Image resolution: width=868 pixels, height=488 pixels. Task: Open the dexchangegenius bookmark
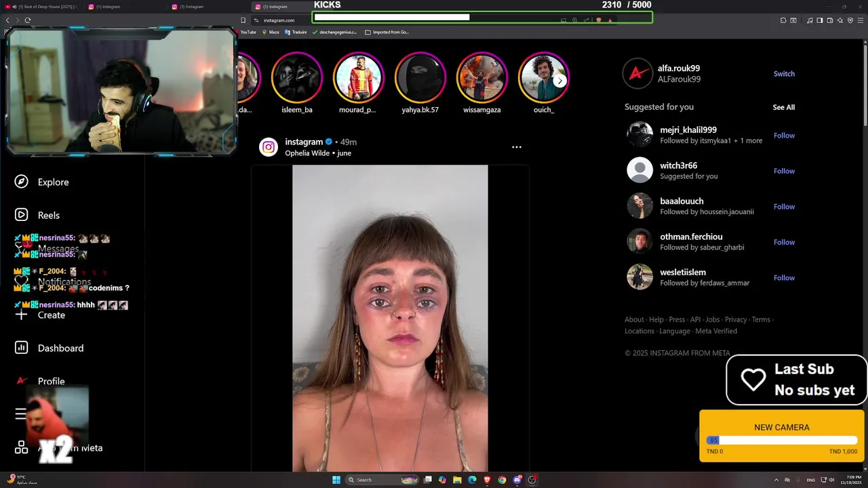coord(334,32)
